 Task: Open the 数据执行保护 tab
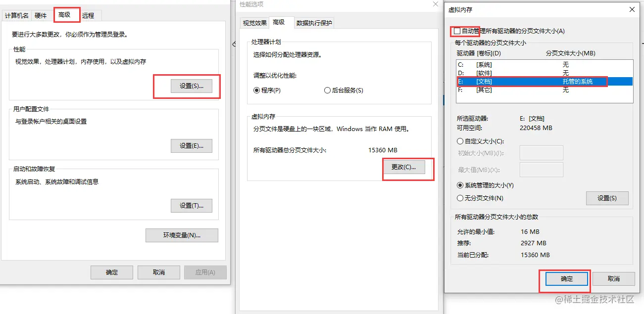click(x=314, y=23)
